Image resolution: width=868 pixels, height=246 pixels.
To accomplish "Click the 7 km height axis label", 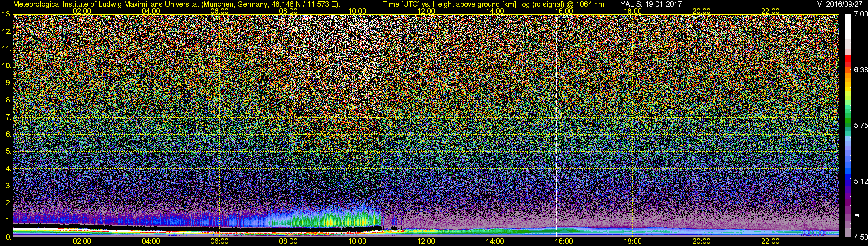I will pyautogui.click(x=8, y=117).
